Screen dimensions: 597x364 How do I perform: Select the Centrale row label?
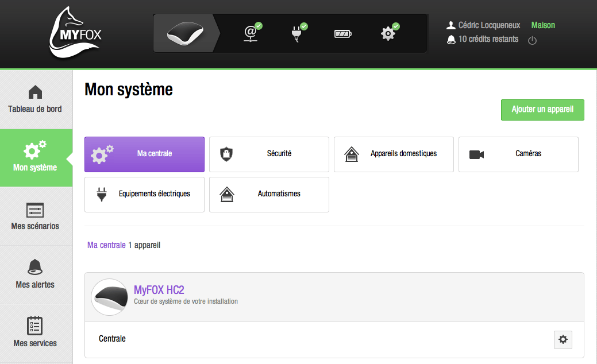(x=112, y=339)
